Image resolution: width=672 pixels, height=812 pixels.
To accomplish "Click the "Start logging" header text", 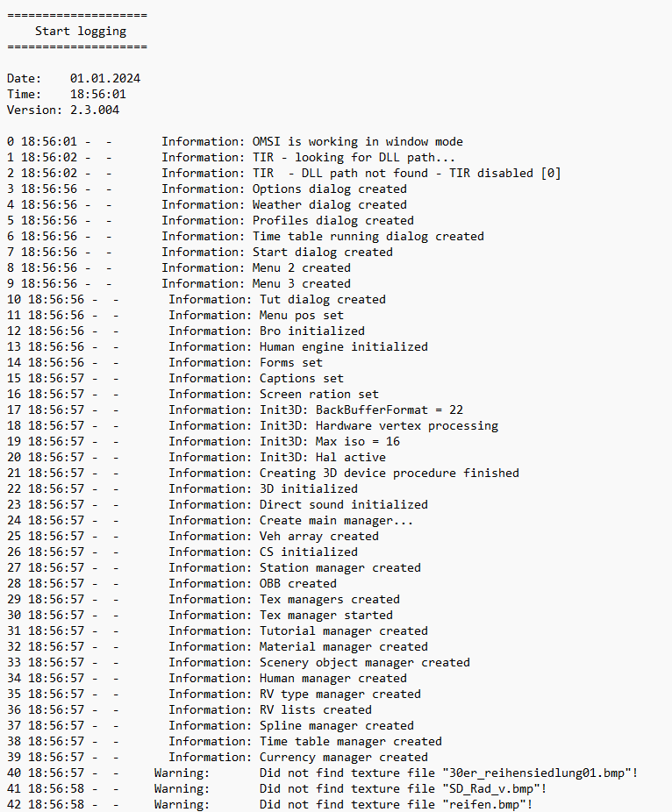I will tap(81, 31).
